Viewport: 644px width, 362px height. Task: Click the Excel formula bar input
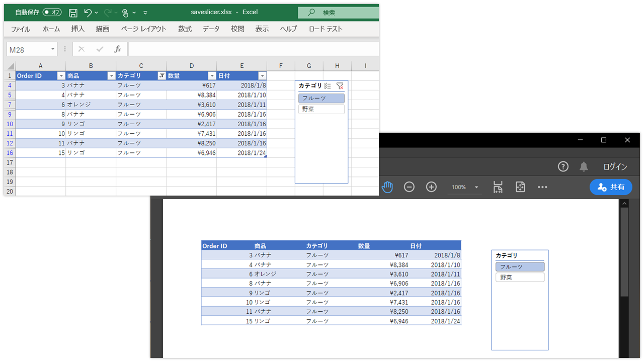(x=254, y=49)
